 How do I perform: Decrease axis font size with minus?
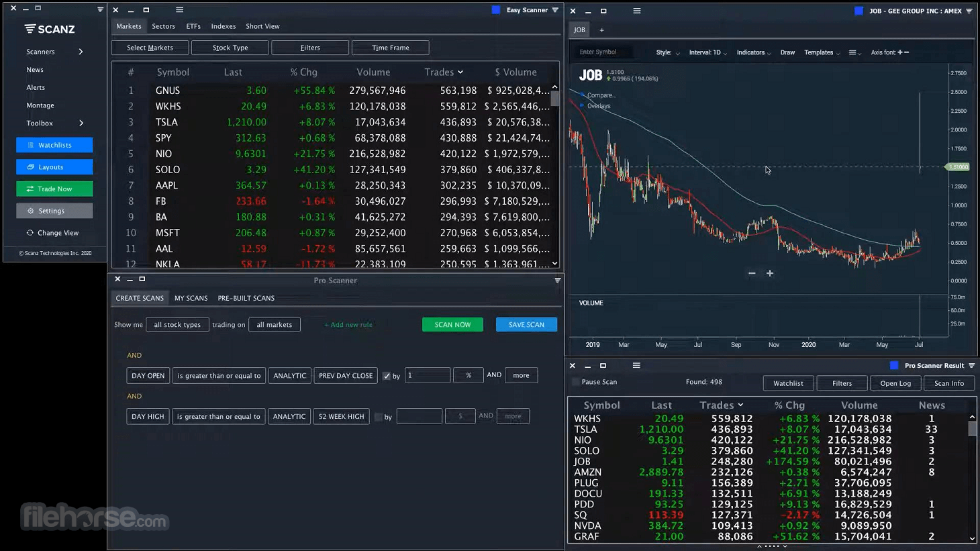click(x=906, y=52)
